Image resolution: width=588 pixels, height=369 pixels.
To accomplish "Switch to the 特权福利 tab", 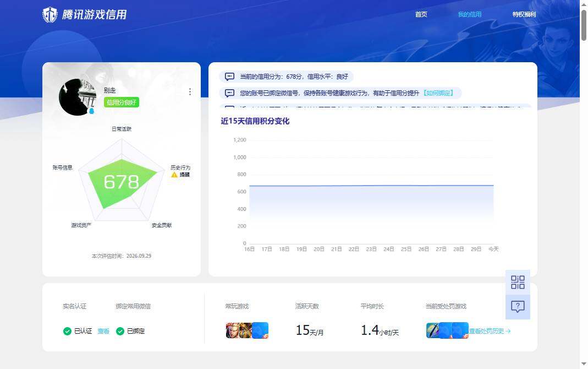I will point(524,14).
